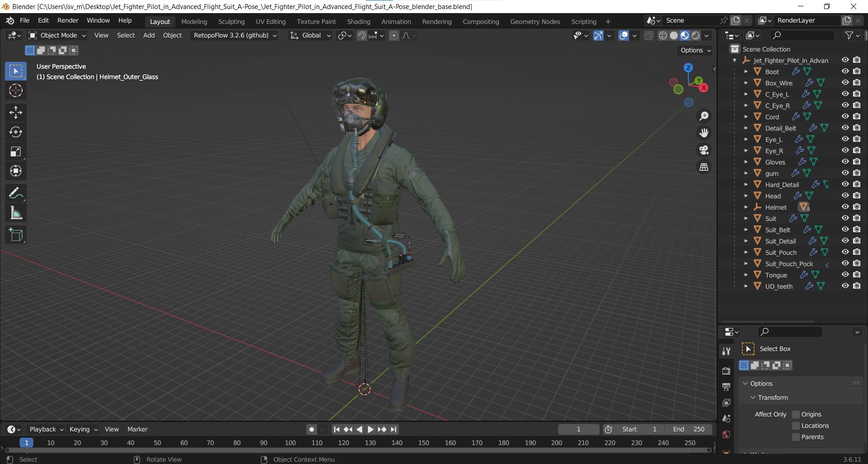Activate the Rotate tool
Screen dimensions: 868x464
tap(16, 132)
